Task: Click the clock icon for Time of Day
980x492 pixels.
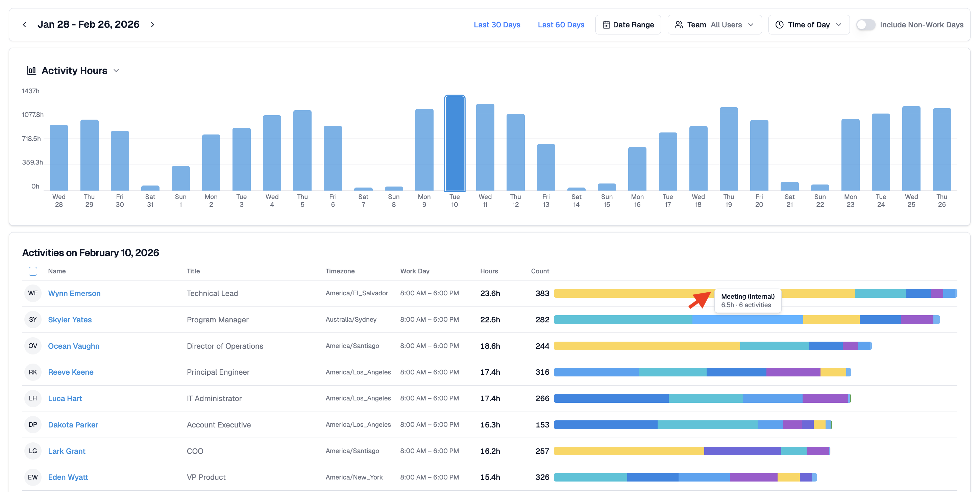Action: [x=779, y=25]
